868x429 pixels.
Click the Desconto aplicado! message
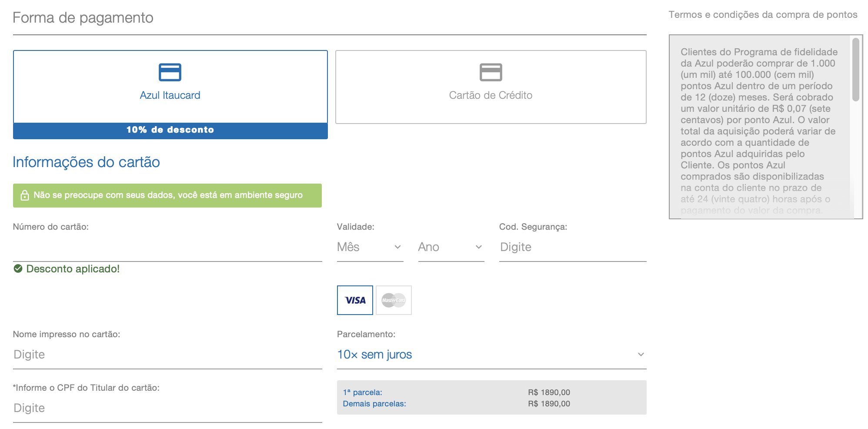pyautogui.click(x=73, y=269)
